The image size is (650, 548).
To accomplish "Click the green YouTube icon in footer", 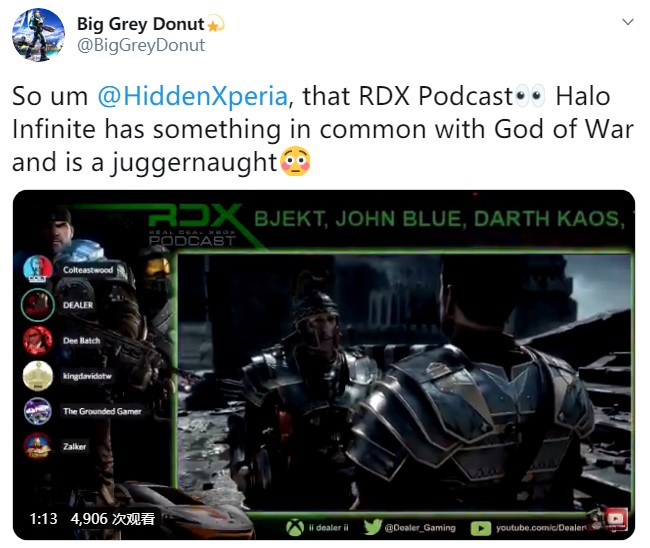I will (480, 528).
